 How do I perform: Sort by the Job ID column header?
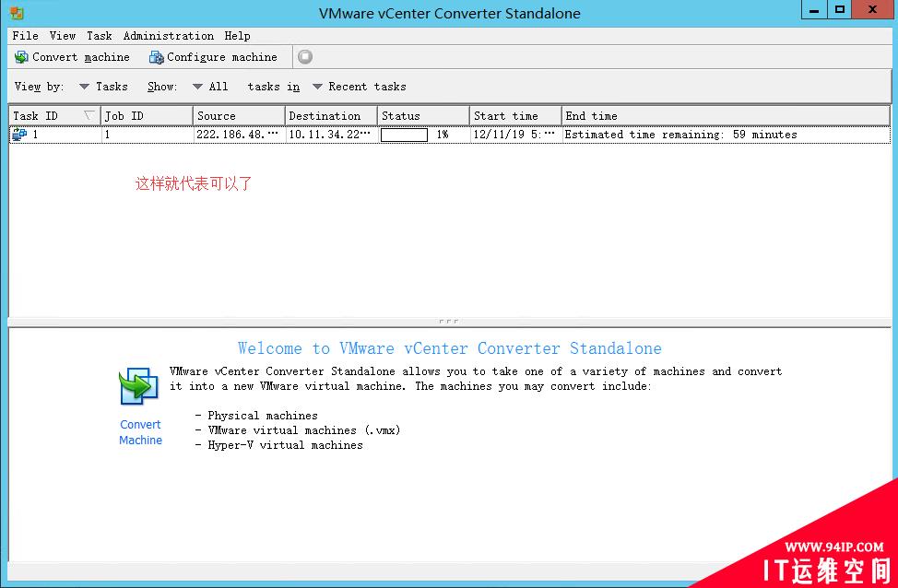tap(148, 115)
